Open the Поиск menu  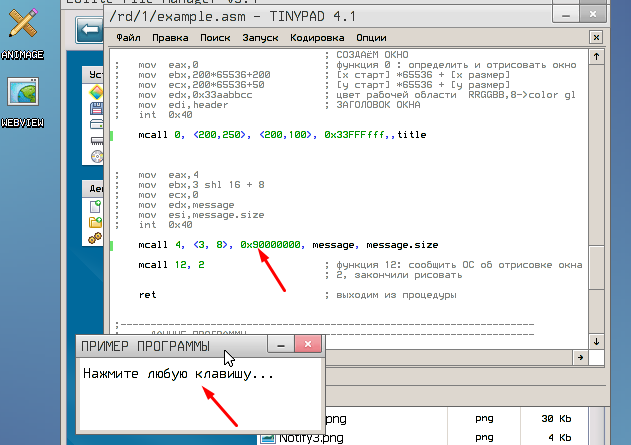coord(214,37)
